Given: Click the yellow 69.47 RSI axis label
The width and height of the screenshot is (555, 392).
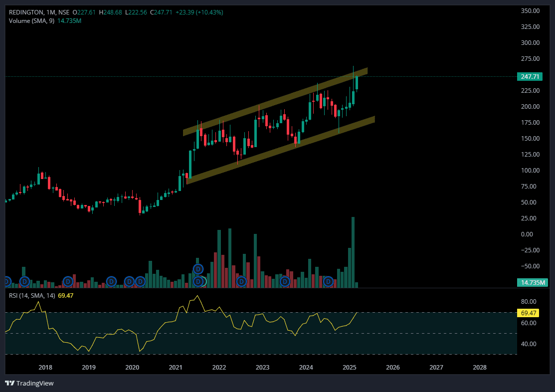Looking at the screenshot, I should 528,313.
